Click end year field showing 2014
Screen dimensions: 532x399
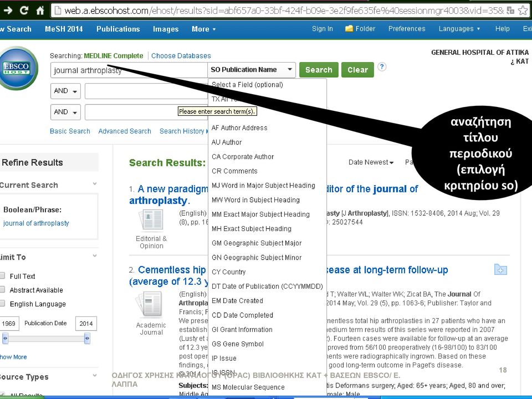(x=86, y=323)
